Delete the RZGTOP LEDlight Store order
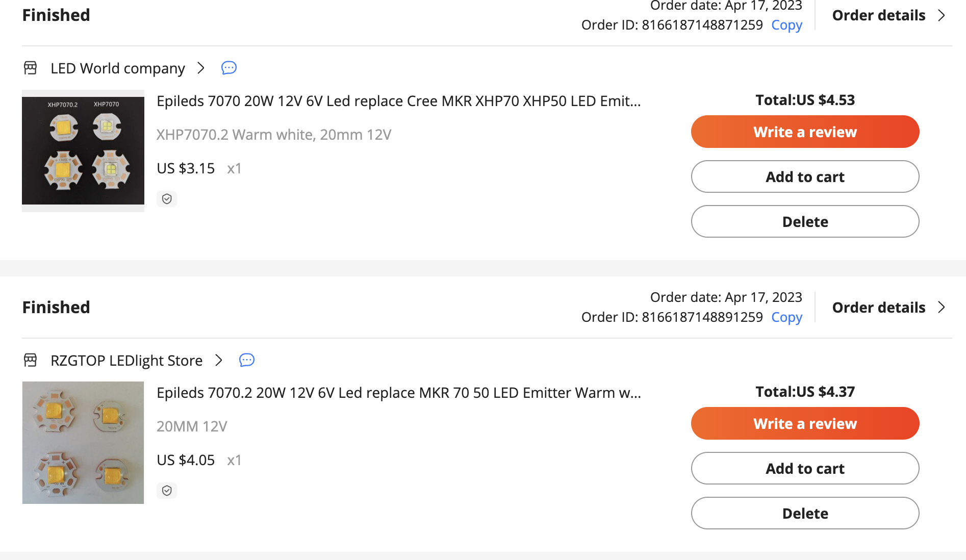The width and height of the screenshot is (966, 560). [805, 513]
